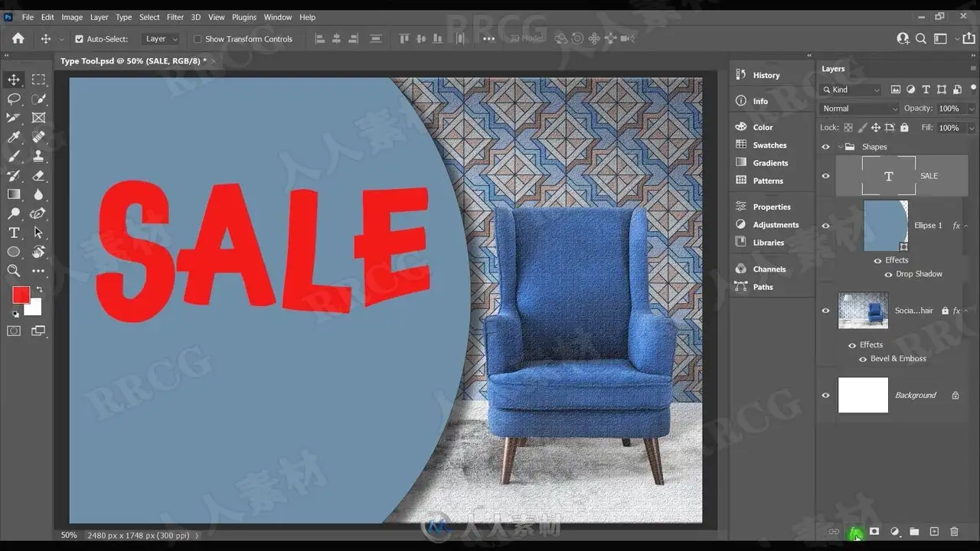Open the Normal blend mode dropdown
The height and width of the screenshot is (551, 980).
point(857,109)
